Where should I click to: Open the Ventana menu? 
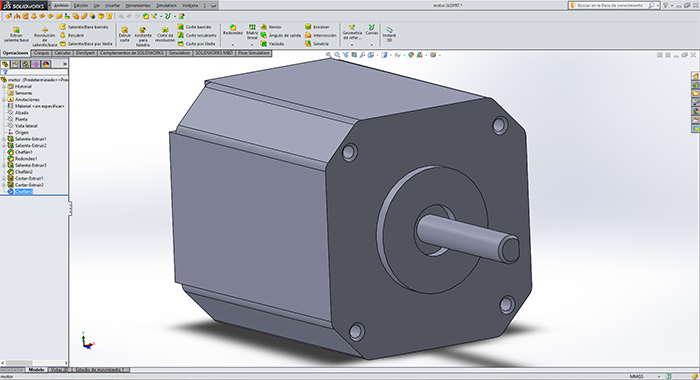190,5
